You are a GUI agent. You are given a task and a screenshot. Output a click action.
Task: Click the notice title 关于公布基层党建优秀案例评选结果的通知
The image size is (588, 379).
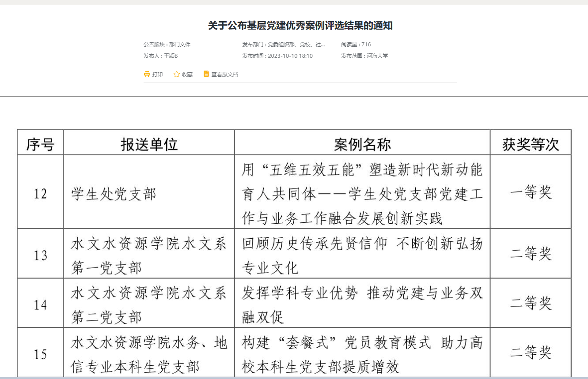pyautogui.click(x=300, y=26)
